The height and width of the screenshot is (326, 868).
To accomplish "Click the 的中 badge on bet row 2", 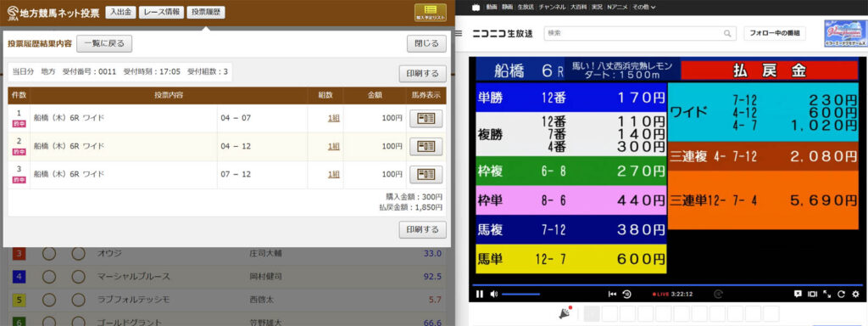I will coord(19,151).
